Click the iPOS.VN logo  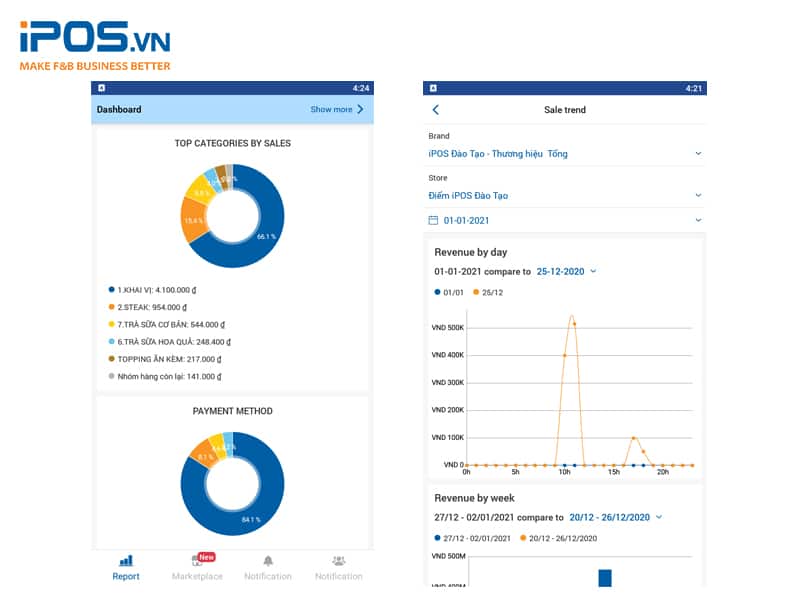coord(95,42)
